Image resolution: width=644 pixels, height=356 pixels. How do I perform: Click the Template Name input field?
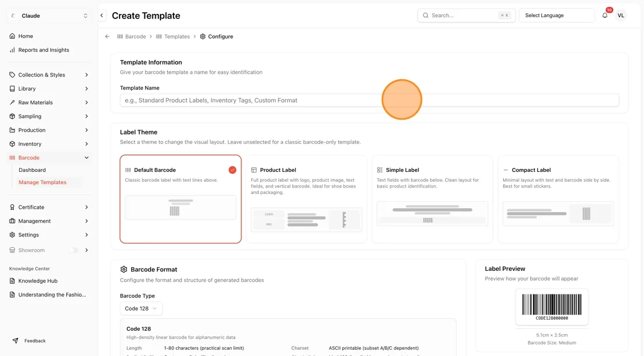point(369,100)
